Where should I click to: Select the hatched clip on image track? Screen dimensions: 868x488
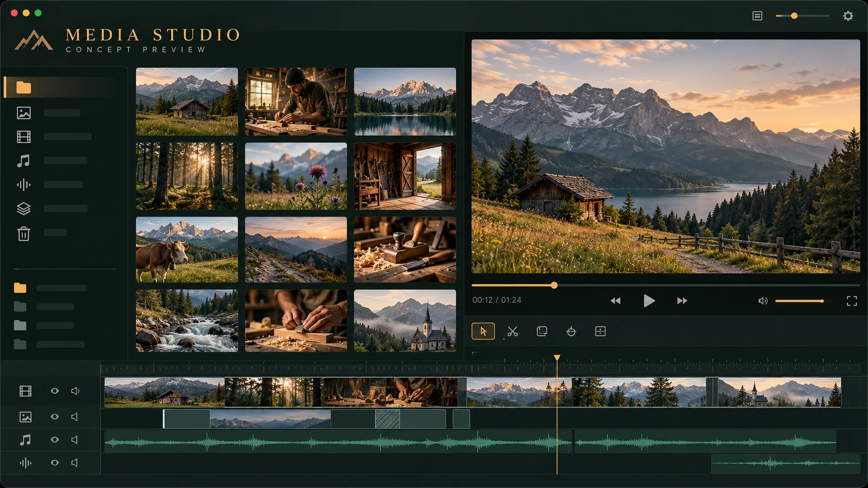point(387,419)
